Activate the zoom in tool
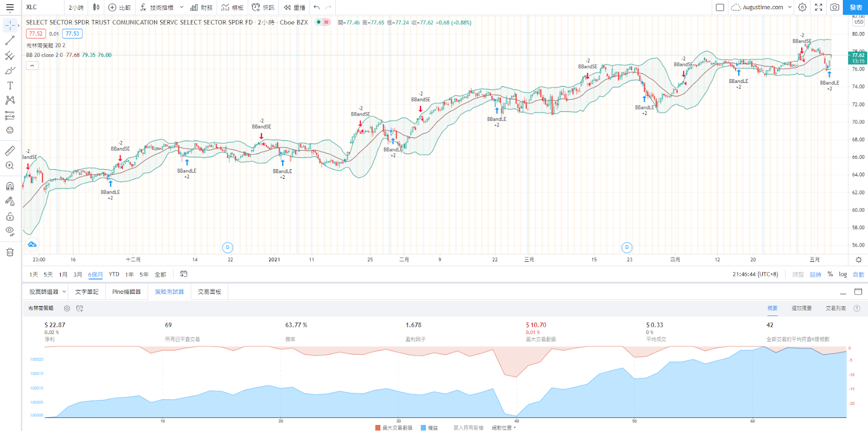The height and width of the screenshot is (431, 868). [10, 166]
